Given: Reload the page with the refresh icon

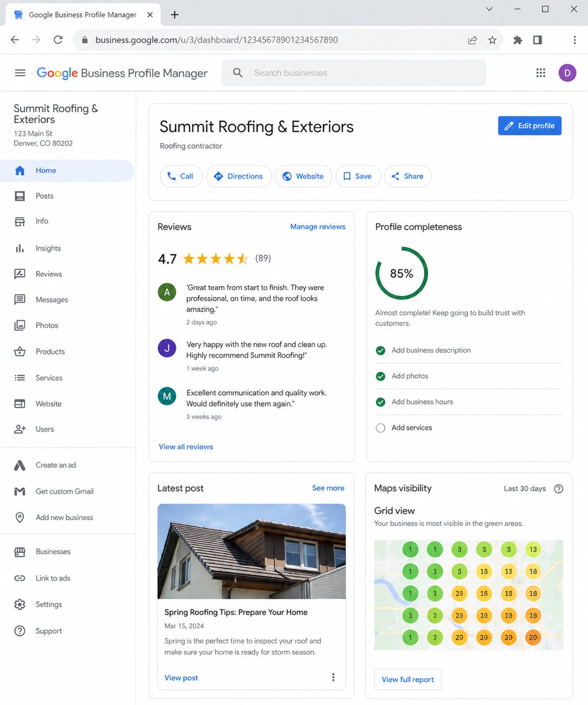Looking at the screenshot, I should pos(58,40).
